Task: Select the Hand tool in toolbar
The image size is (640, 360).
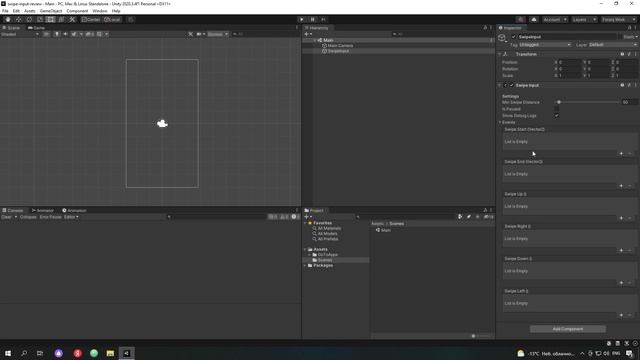Action: coord(8,20)
